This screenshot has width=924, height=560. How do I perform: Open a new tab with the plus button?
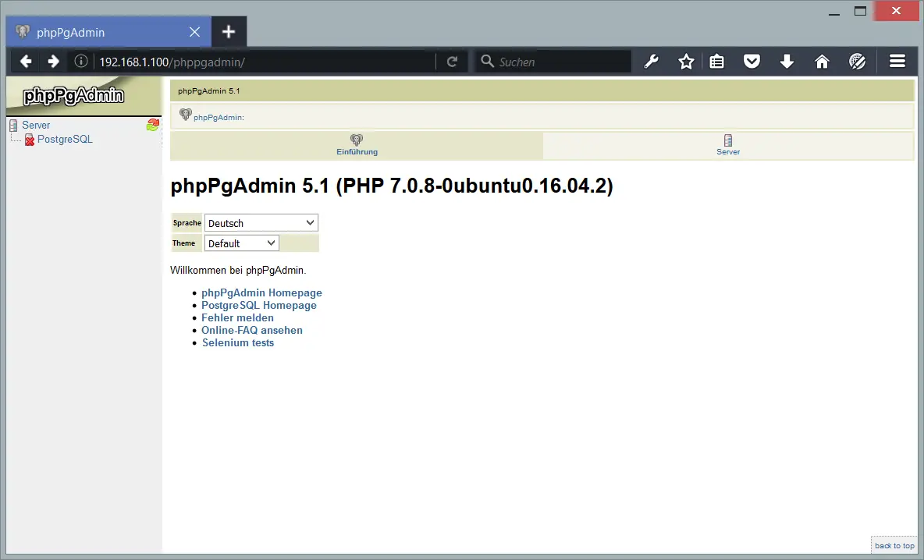pos(229,32)
